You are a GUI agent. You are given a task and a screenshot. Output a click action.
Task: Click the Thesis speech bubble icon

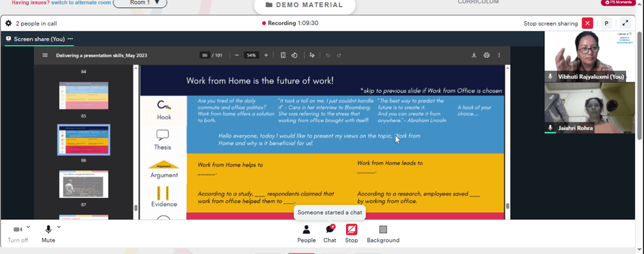[163, 135]
